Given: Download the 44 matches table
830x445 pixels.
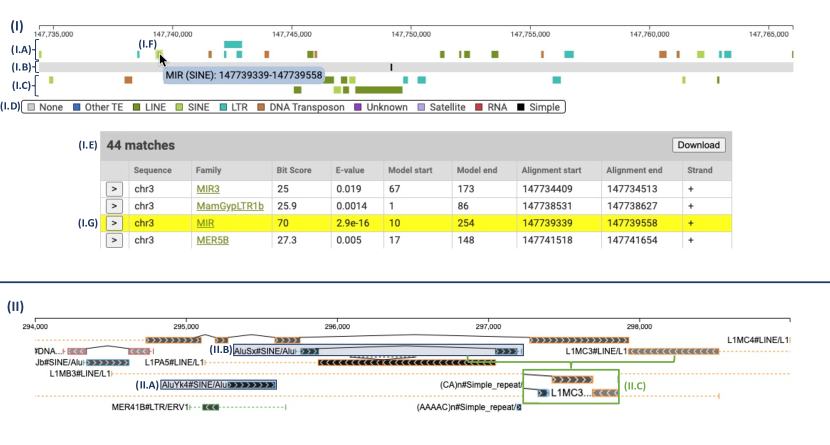Looking at the screenshot, I should coord(698,145).
